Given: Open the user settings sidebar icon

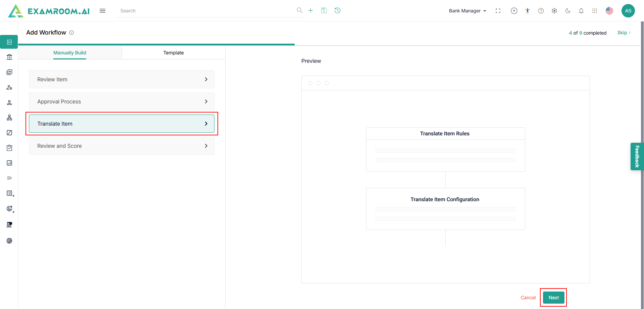Looking at the screenshot, I should click(x=9, y=87).
